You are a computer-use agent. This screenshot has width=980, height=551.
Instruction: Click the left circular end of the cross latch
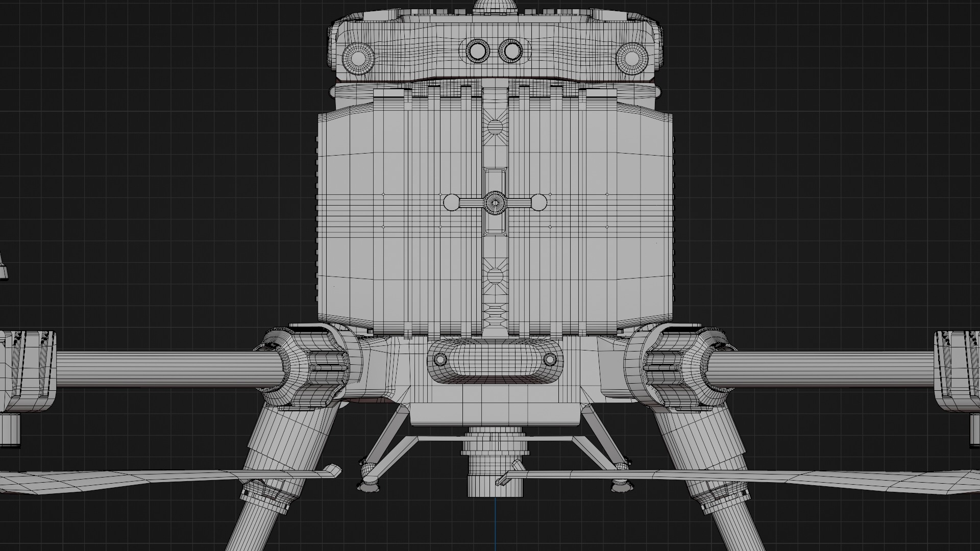[451, 203]
